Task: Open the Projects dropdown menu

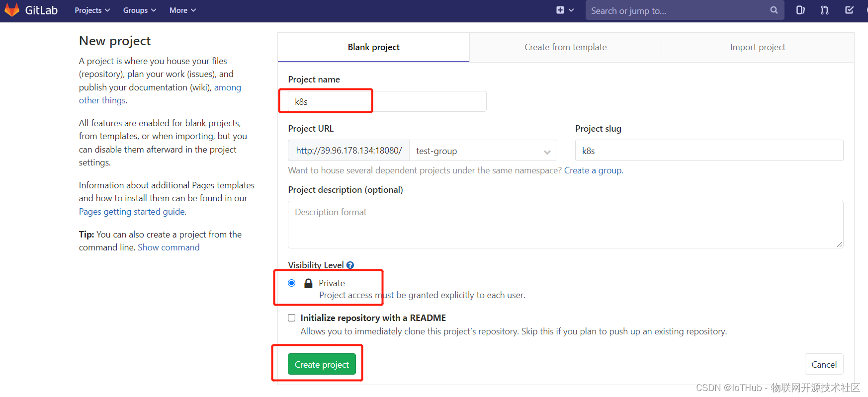Action: [x=92, y=10]
